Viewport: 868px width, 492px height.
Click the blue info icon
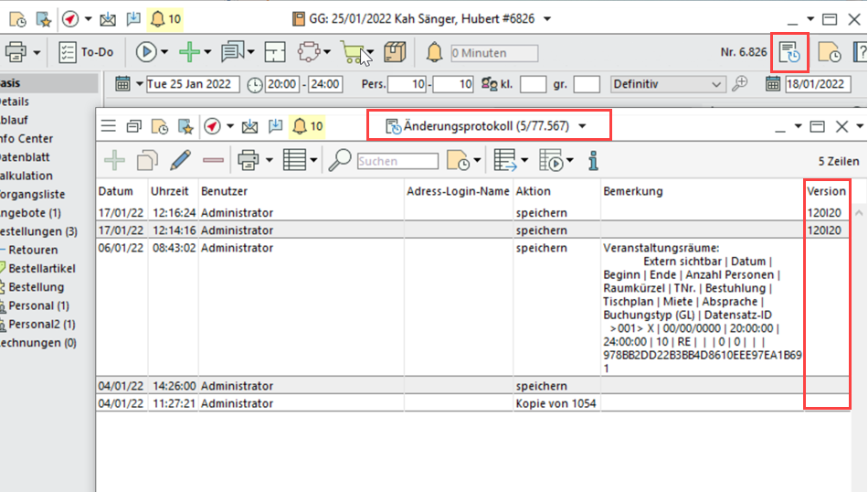coord(593,161)
